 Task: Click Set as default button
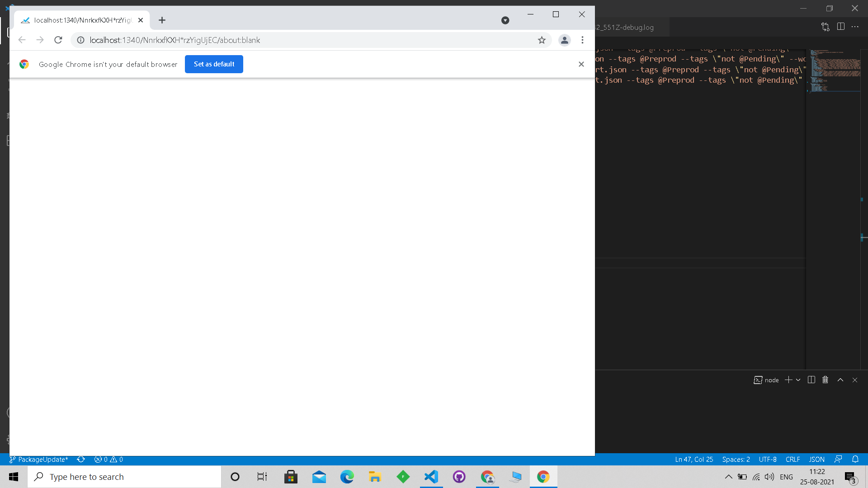pos(214,64)
